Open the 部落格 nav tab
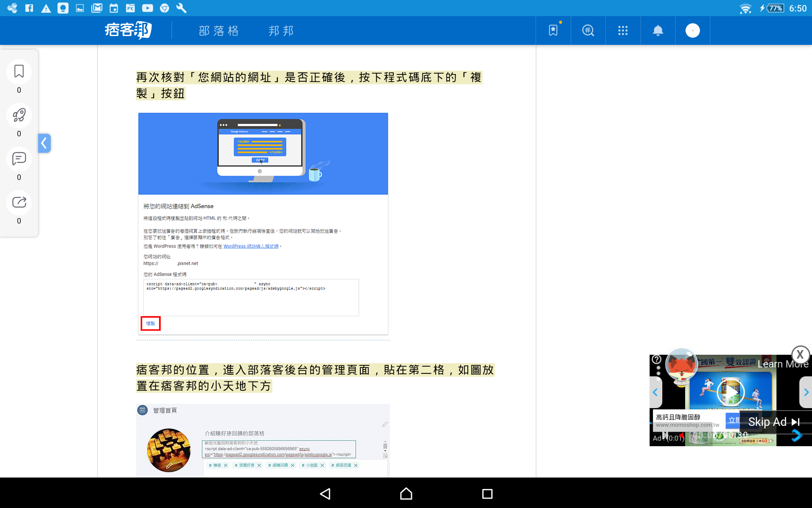This screenshot has width=812, height=508. (x=219, y=30)
